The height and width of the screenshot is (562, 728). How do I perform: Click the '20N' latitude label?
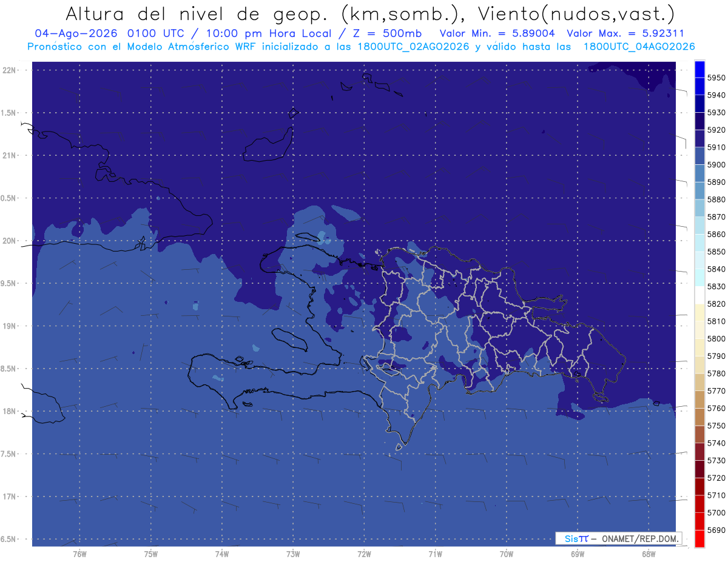[x=10, y=241]
